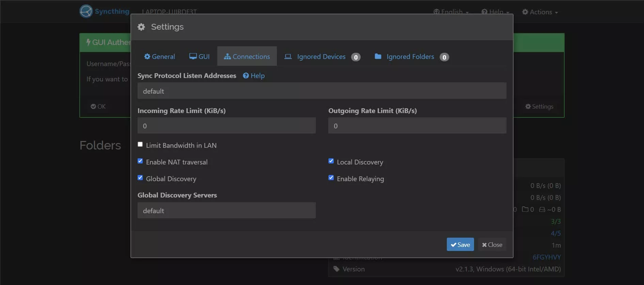Select the Connections tab
The width and height of the screenshot is (644, 285).
(247, 57)
